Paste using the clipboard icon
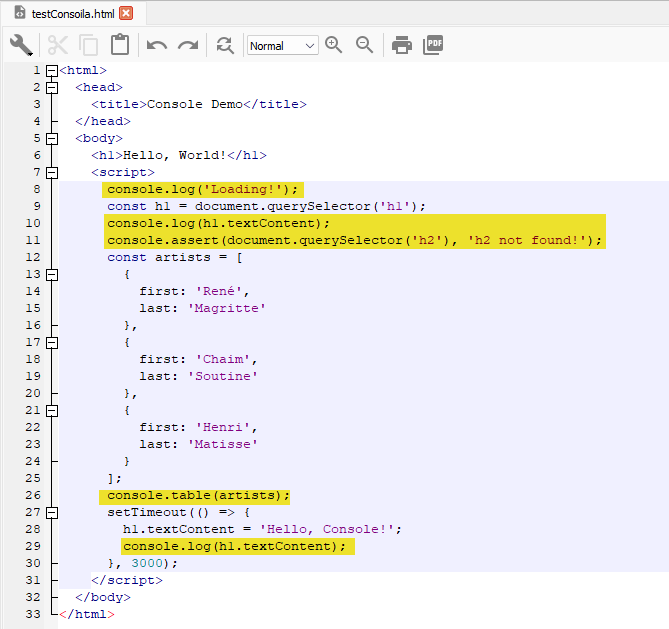 tap(120, 45)
